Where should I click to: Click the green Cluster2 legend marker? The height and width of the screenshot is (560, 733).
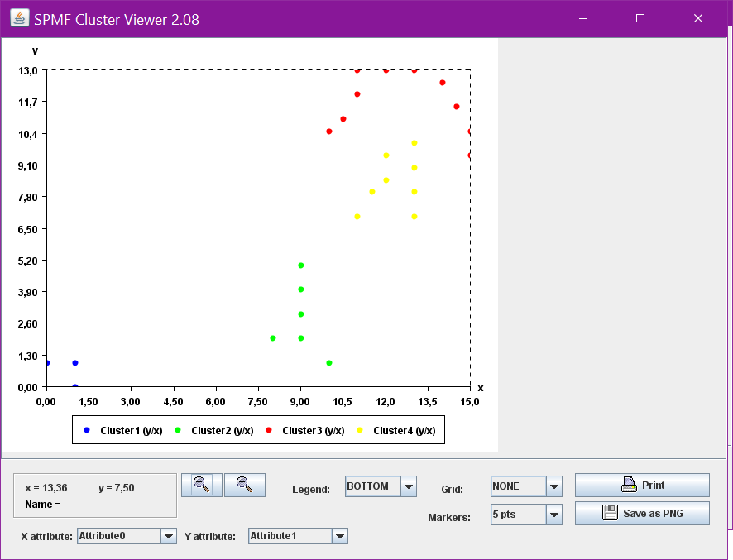178,430
